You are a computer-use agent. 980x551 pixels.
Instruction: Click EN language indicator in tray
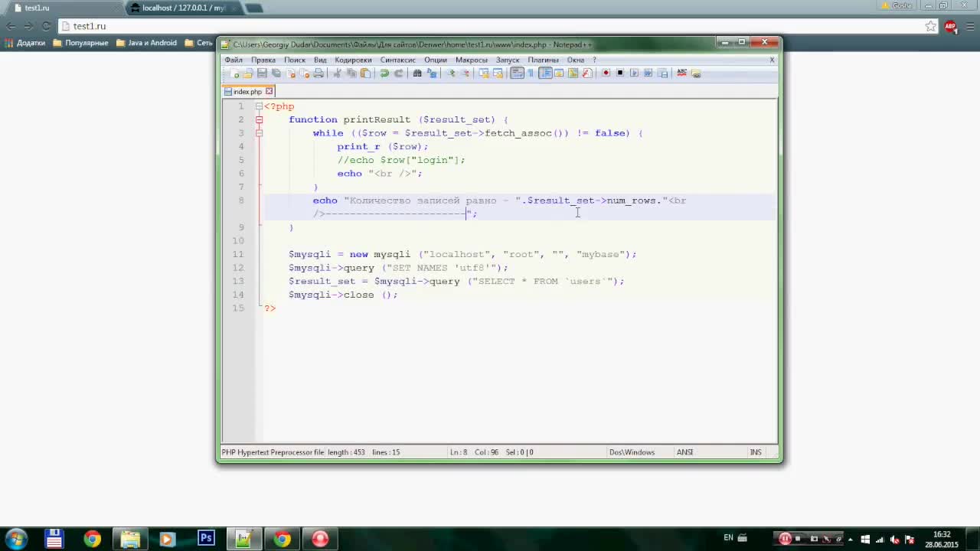(728, 538)
